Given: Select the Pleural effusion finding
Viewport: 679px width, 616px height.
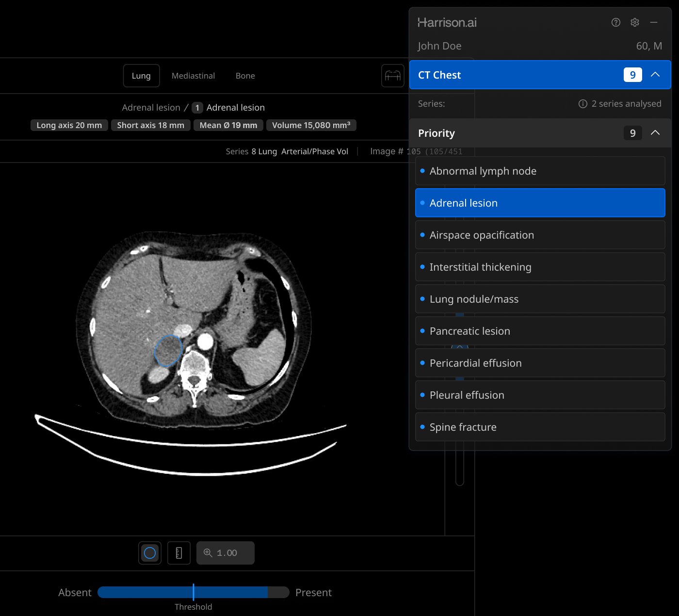Looking at the screenshot, I should 540,395.
